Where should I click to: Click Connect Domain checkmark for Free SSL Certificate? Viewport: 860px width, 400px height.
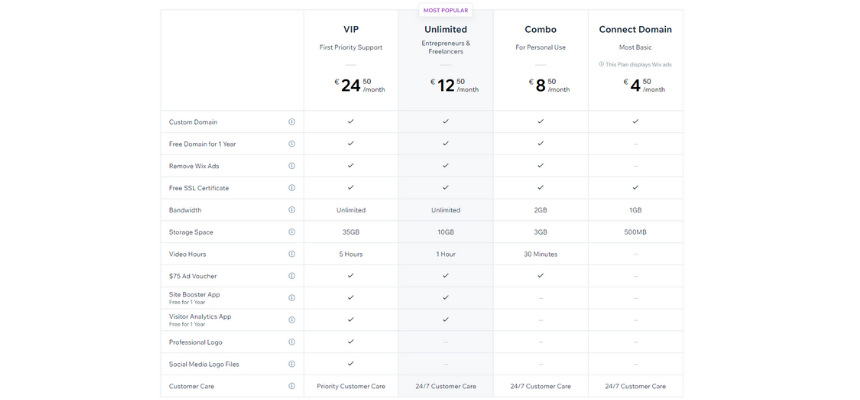click(x=636, y=187)
